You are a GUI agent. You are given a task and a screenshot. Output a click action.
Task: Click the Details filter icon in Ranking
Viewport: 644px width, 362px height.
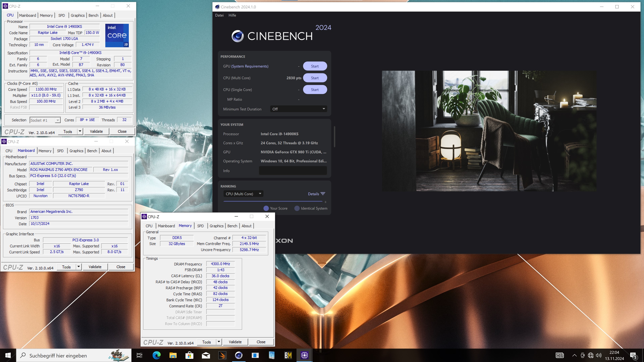323,194
